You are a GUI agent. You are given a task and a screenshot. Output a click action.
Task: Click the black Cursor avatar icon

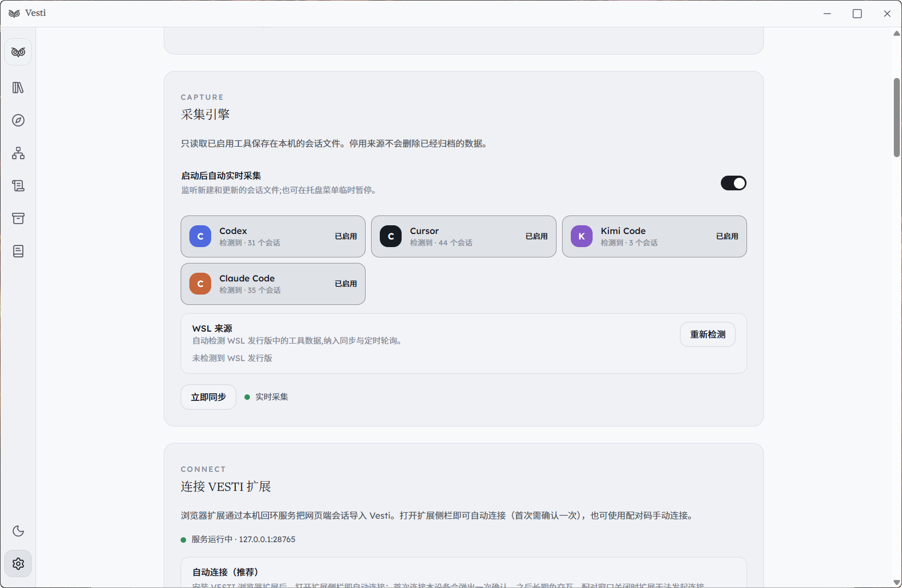391,236
